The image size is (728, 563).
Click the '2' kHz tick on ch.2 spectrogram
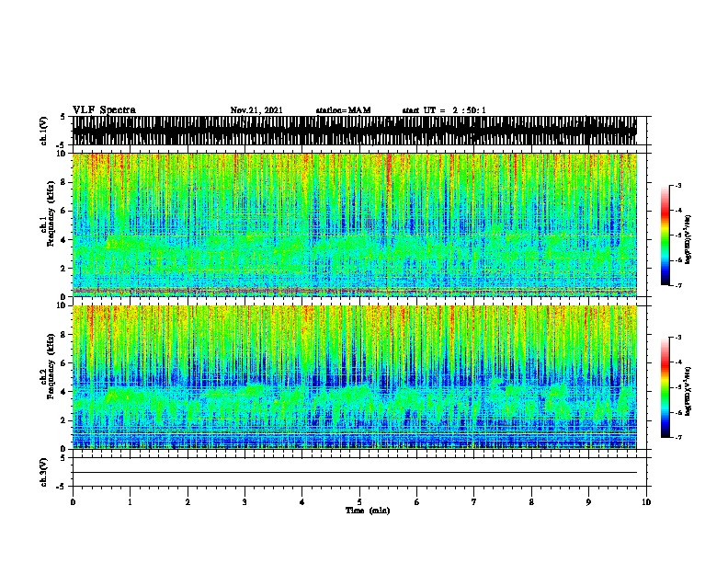click(x=64, y=420)
